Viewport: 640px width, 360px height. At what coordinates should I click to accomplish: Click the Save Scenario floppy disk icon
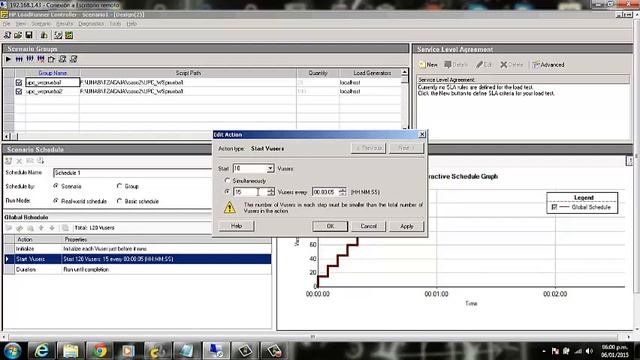(x=29, y=36)
